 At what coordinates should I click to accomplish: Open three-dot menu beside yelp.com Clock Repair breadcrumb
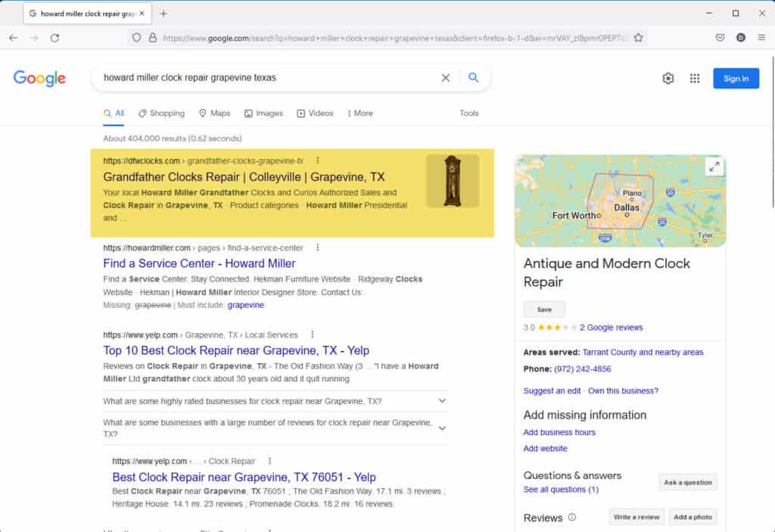point(269,461)
